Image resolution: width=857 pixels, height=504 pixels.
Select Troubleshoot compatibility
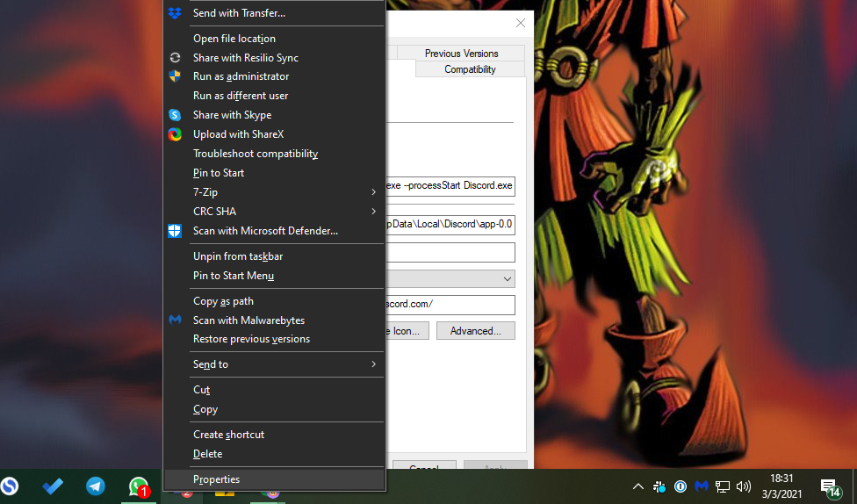[274, 154]
